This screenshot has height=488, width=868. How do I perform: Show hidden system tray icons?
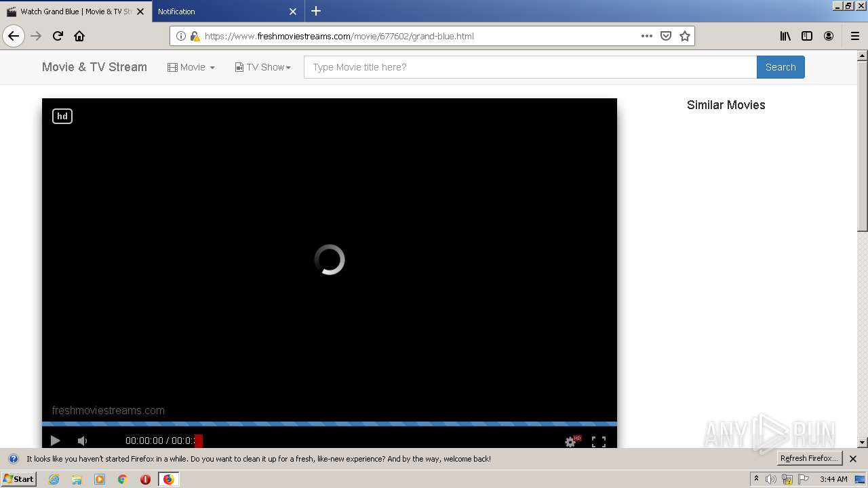[x=756, y=479]
